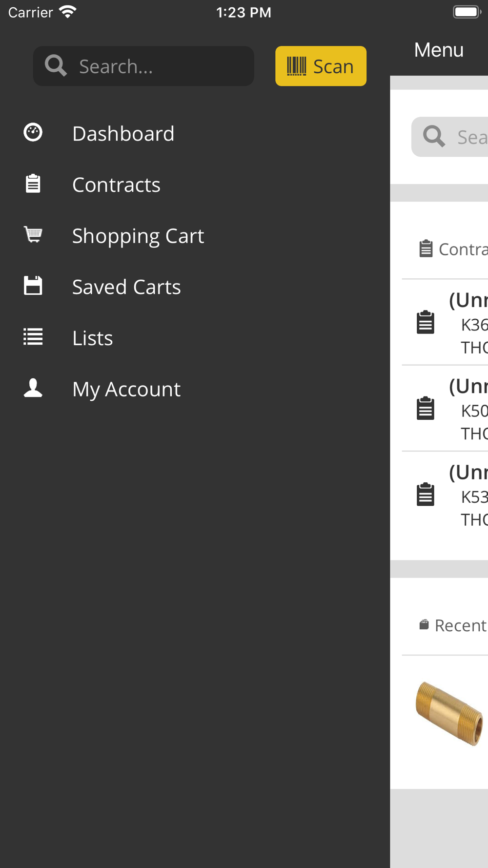The height and width of the screenshot is (868, 488).
Task: Navigate to My Account
Action: pyautogui.click(x=126, y=390)
